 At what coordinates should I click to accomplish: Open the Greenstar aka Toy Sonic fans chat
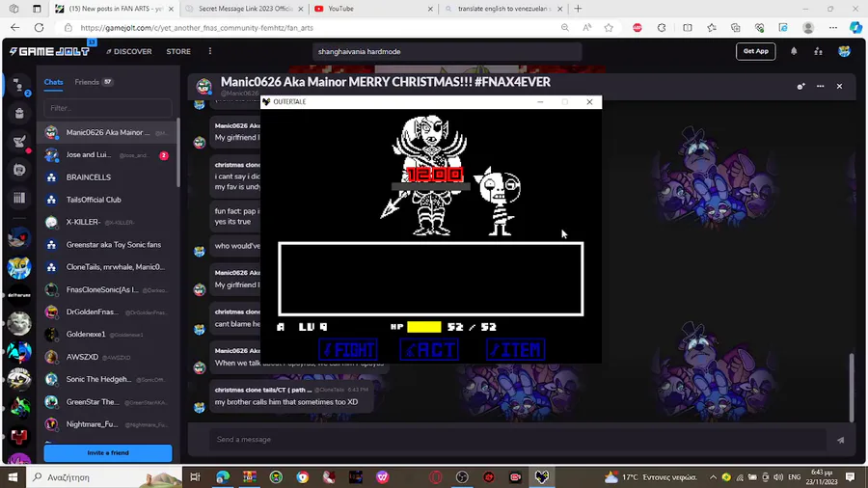(x=108, y=245)
